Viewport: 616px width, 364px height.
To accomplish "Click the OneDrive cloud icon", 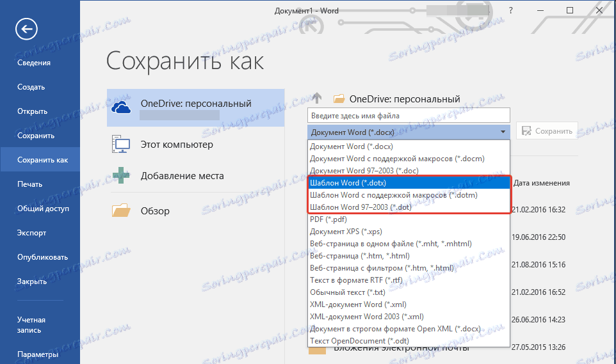I will coord(121,107).
